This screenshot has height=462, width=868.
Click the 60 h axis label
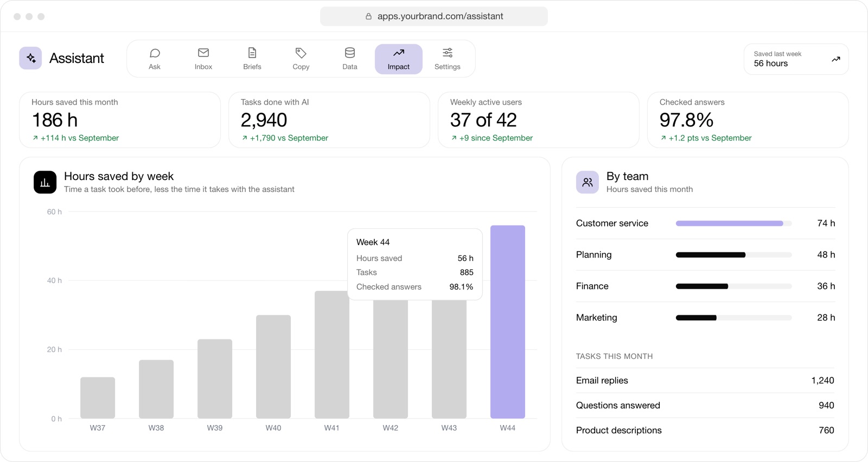click(x=54, y=212)
